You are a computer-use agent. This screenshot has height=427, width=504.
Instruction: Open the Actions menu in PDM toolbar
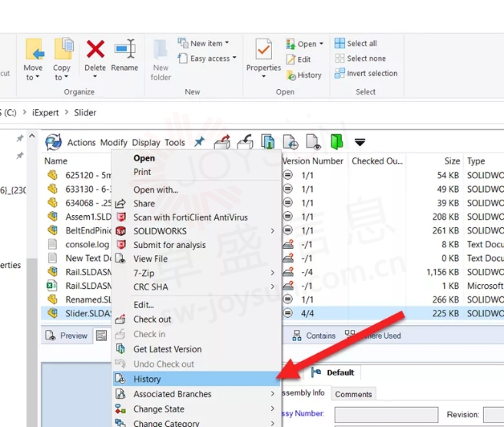point(81,142)
